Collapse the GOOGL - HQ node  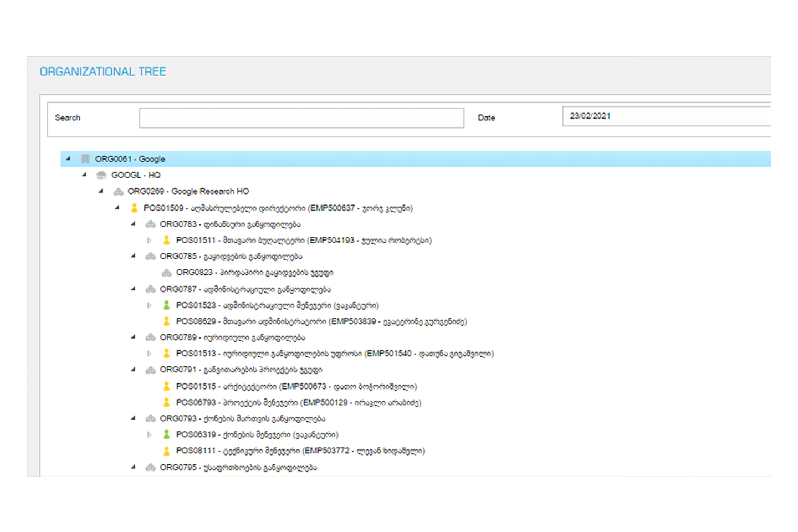click(84, 175)
